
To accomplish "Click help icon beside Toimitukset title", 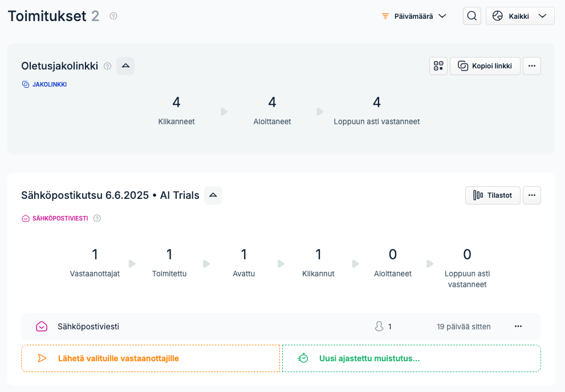I will (113, 16).
